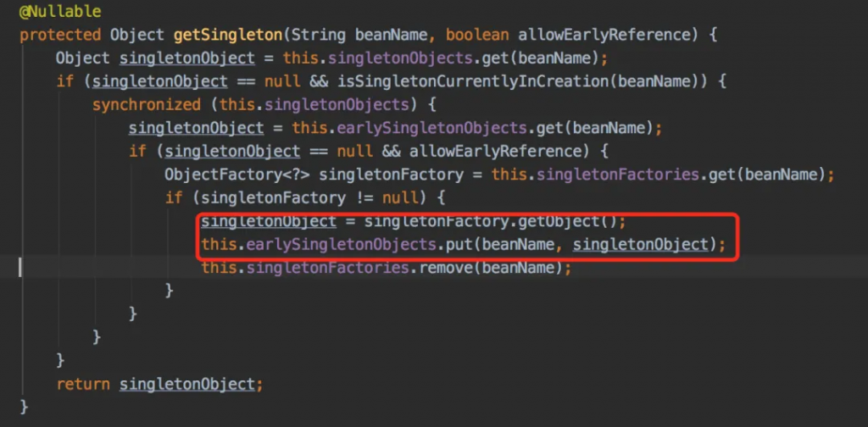Click the 'protected' keyword
Viewport: 868px width, 427px height.
click(60, 35)
